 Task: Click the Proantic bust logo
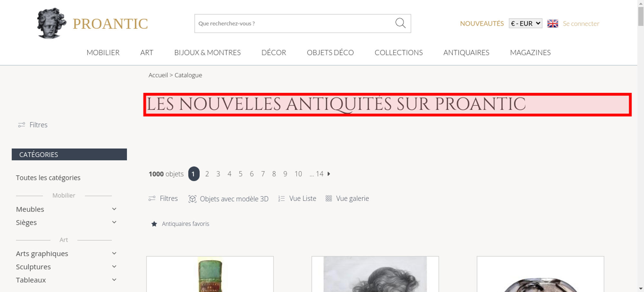(x=52, y=23)
